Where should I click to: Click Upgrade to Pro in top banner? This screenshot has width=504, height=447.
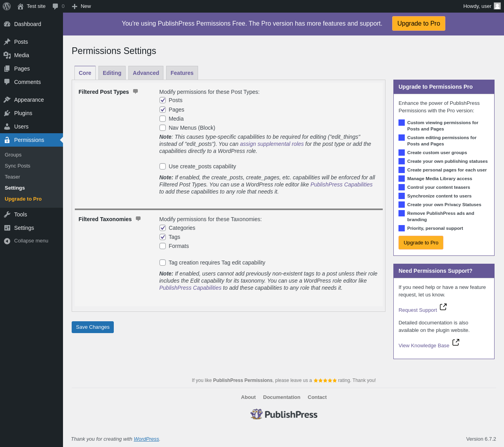coord(419,24)
